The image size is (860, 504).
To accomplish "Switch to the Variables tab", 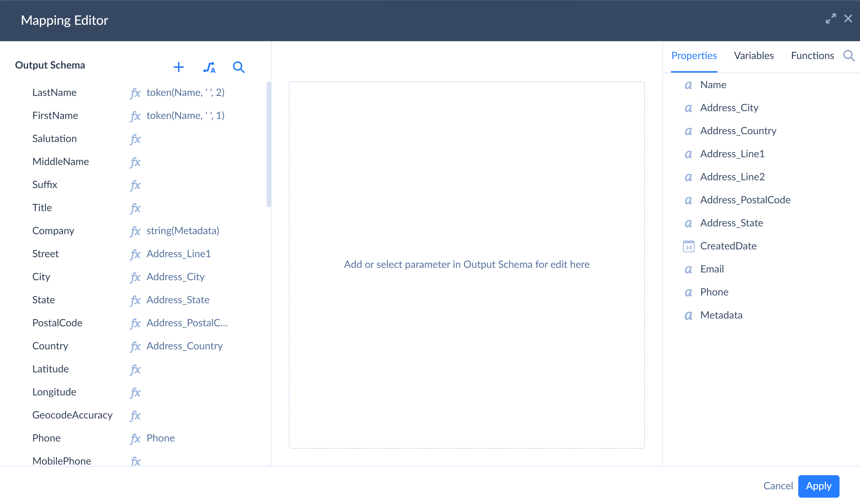I will tap(754, 56).
